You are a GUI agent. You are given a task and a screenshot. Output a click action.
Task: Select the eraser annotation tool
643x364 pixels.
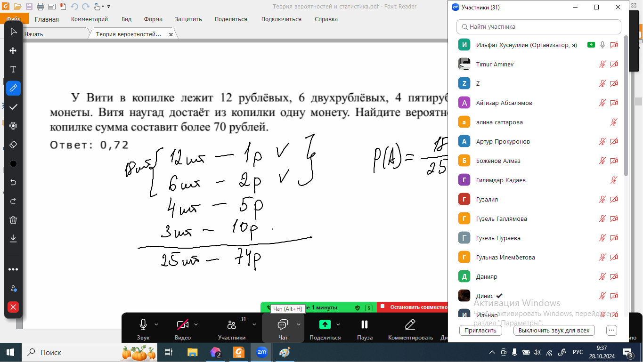[x=13, y=145]
